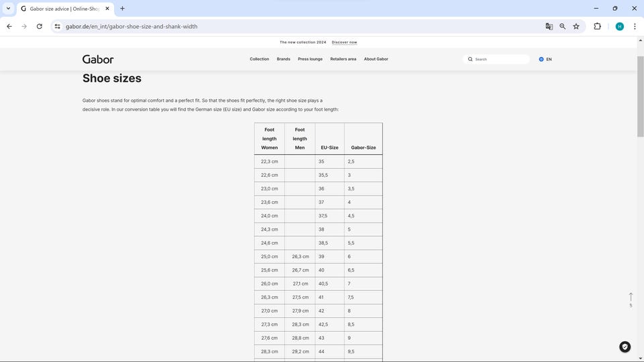Select the EU-Size 37 cell
Image resolution: width=644 pixels, height=362 pixels.
(330, 202)
